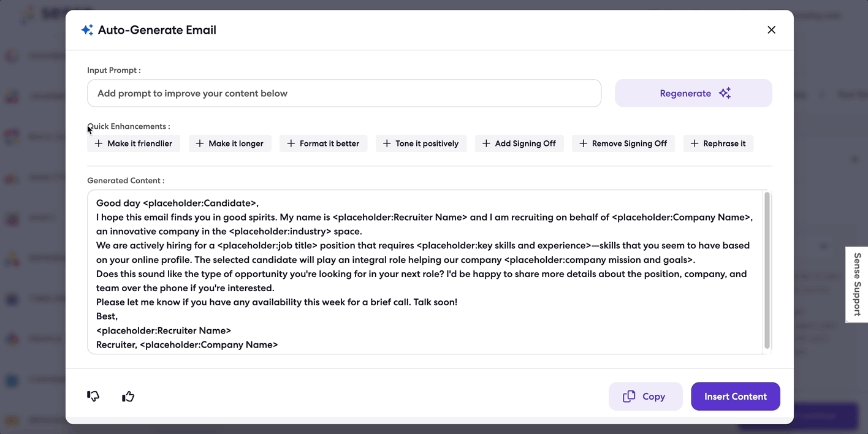
Task: Open the Sense Support side tab
Action: [857, 284]
